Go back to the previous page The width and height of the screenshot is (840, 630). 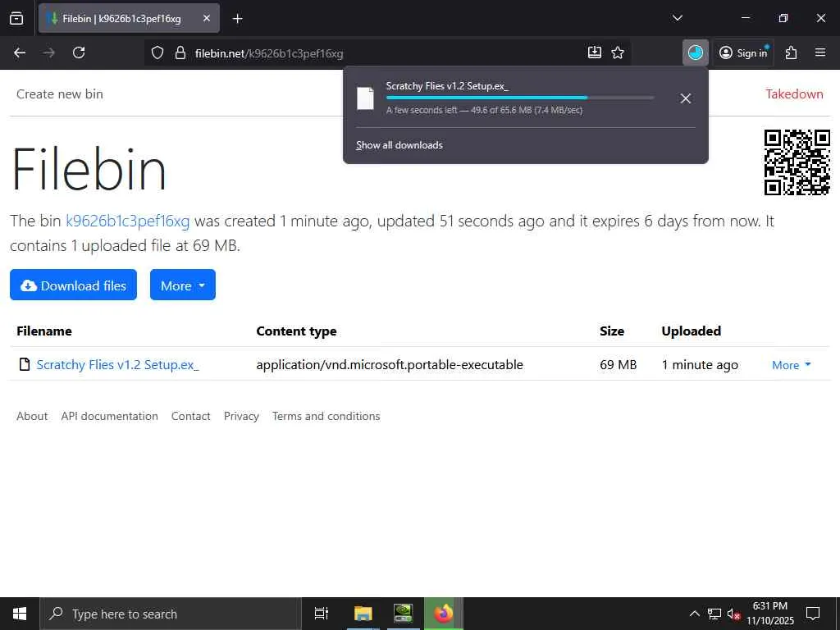point(20,52)
